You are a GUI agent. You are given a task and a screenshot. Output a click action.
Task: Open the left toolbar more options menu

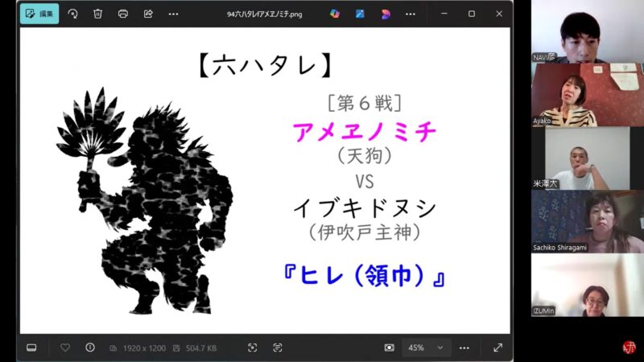(x=173, y=14)
